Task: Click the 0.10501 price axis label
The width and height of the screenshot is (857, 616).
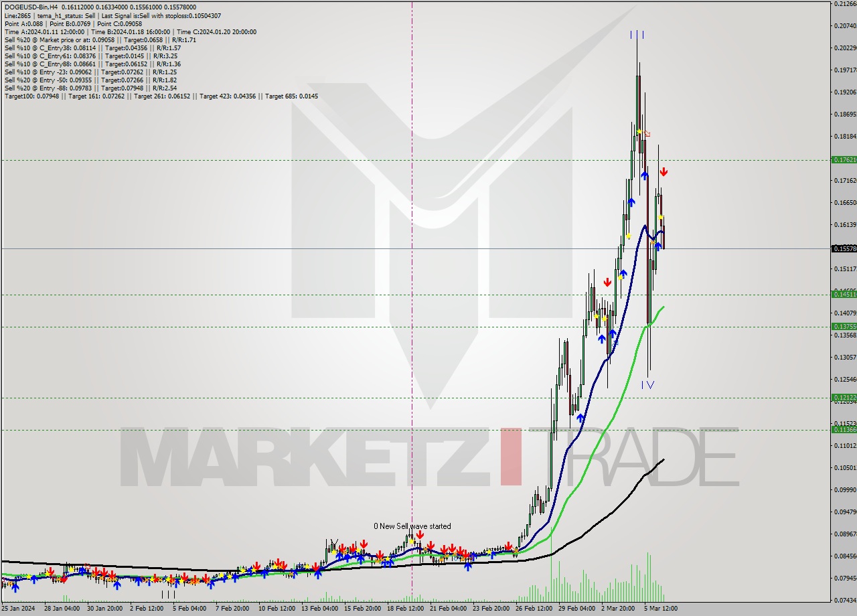Action: click(x=845, y=467)
